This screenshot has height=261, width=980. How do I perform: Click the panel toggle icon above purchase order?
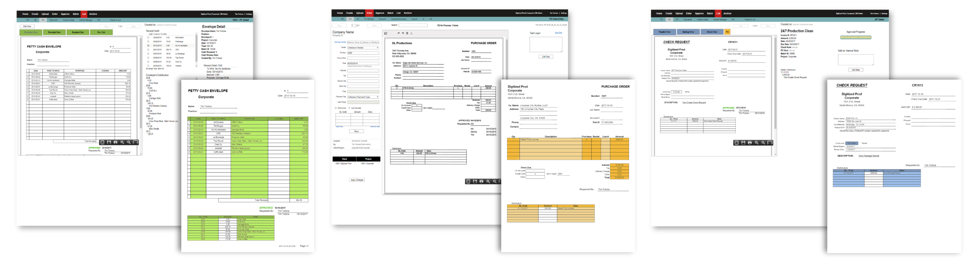[386, 33]
